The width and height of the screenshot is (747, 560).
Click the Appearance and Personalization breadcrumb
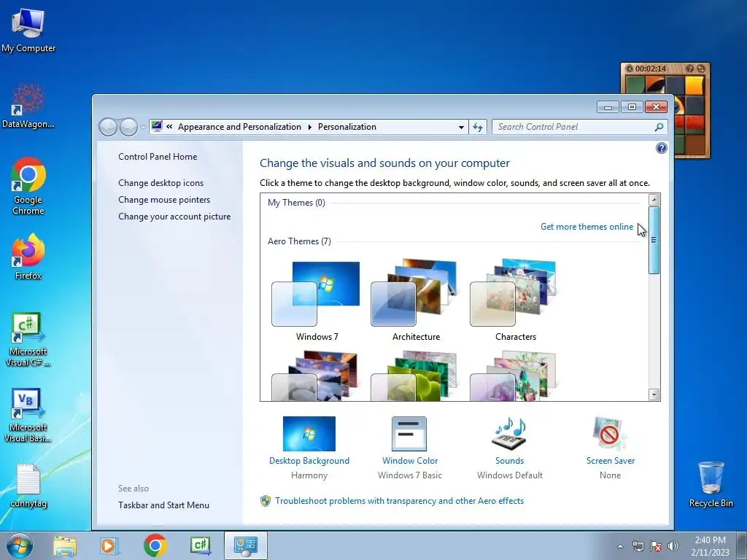click(x=239, y=127)
